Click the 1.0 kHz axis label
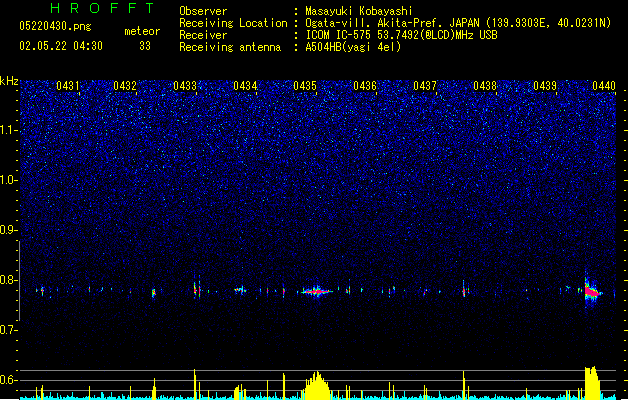 tap(8, 180)
